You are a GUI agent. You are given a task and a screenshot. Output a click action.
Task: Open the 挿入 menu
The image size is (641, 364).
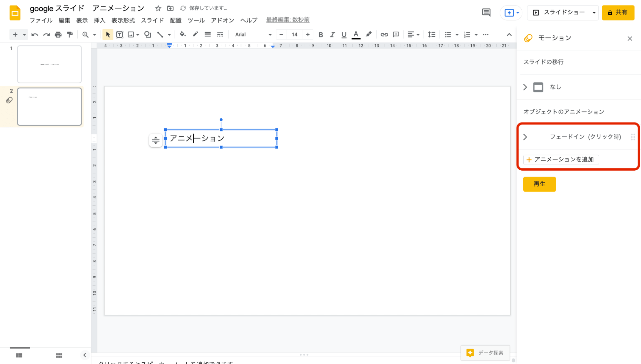(100, 20)
